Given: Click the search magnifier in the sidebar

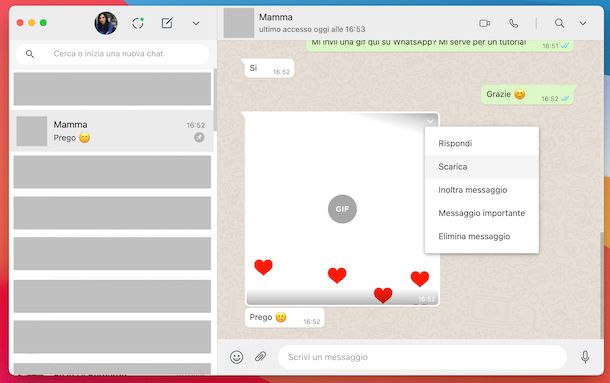Looking at the screenshot, I should pos(30,54).
